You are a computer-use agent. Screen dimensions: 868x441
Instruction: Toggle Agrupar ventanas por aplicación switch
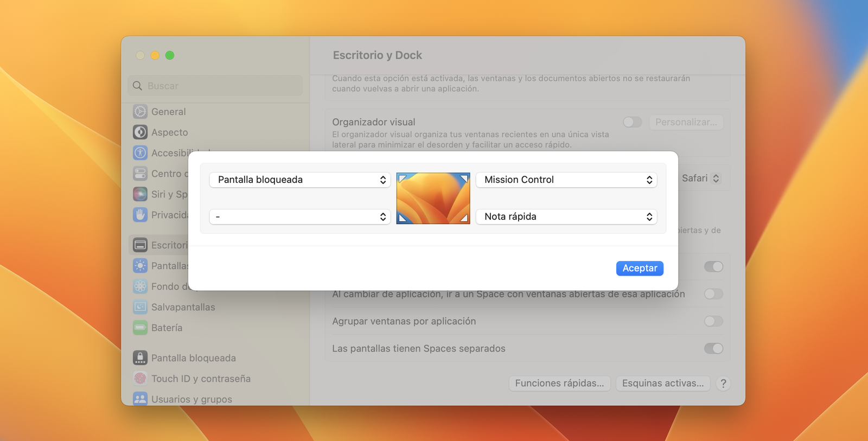713,321
